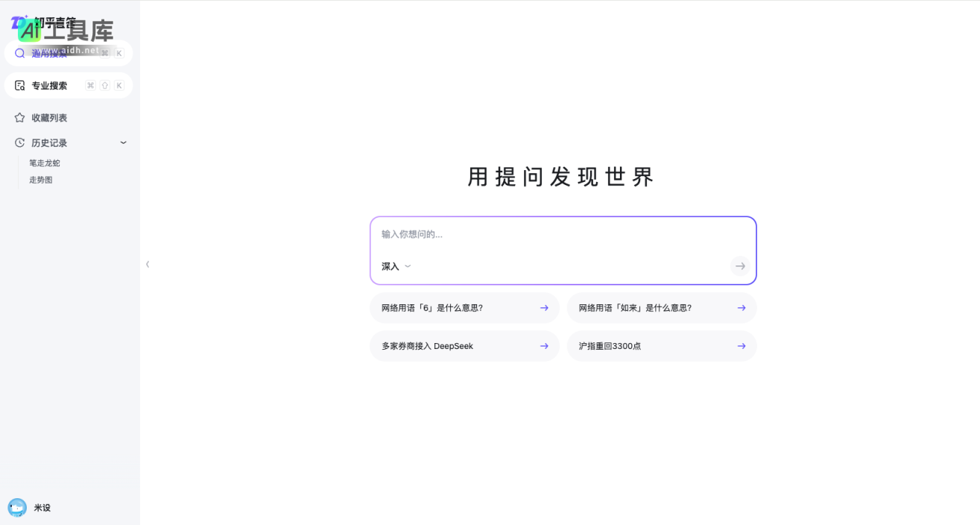Click the arrow beside 多家券商接入 DeepSeek
Image resolution: width=980 pixels, height=525 pixels.
click(x=544, y=345)
